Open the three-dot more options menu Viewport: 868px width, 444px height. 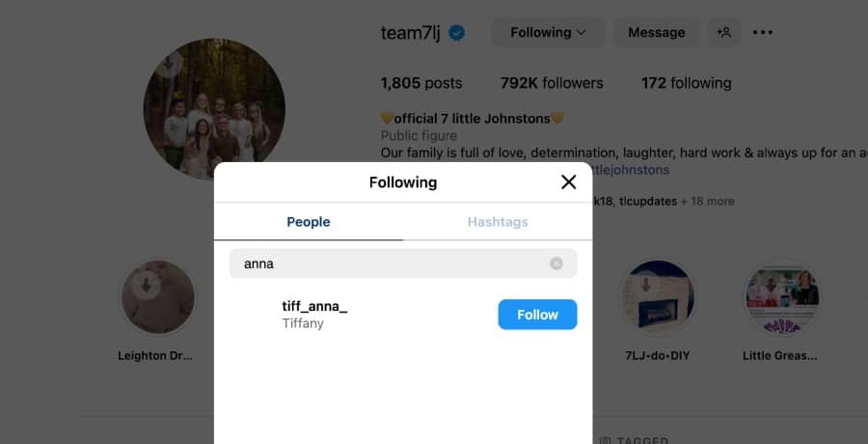pos(763,33)
